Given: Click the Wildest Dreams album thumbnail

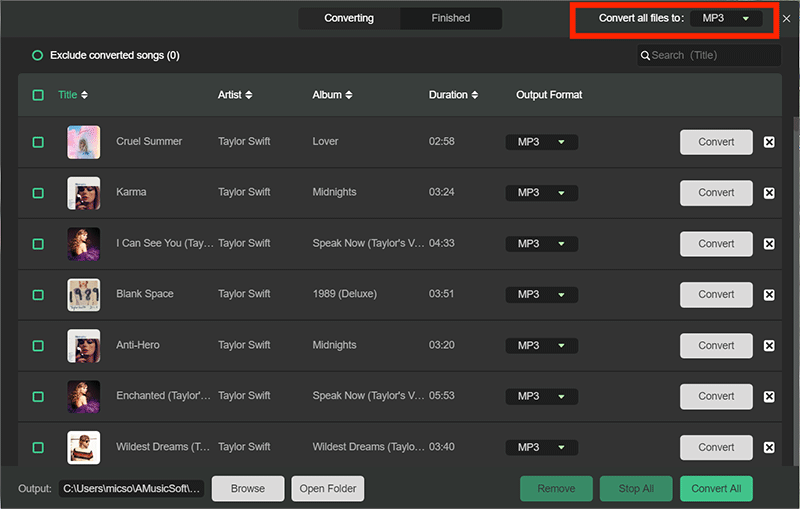Looking at the screenshot, I should pos(84,448).
